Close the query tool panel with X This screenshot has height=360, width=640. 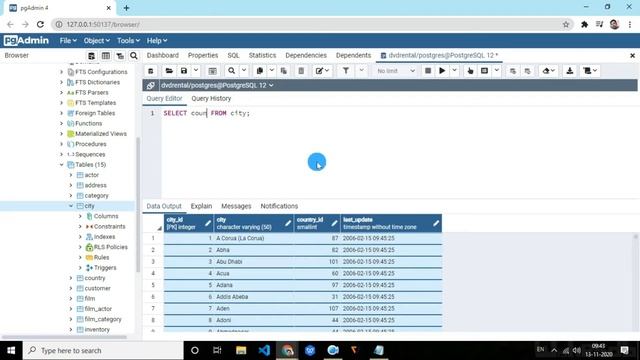click(632, 56)
